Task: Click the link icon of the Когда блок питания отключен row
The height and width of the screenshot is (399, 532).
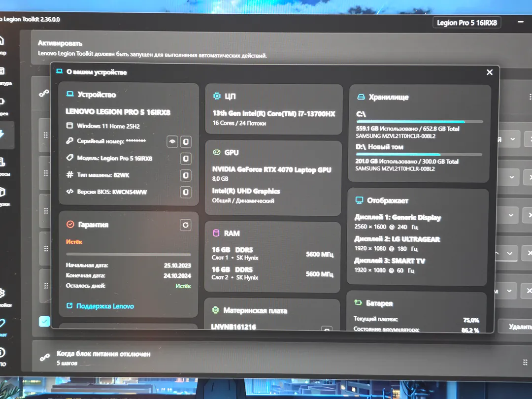Action: coord(44,358)
